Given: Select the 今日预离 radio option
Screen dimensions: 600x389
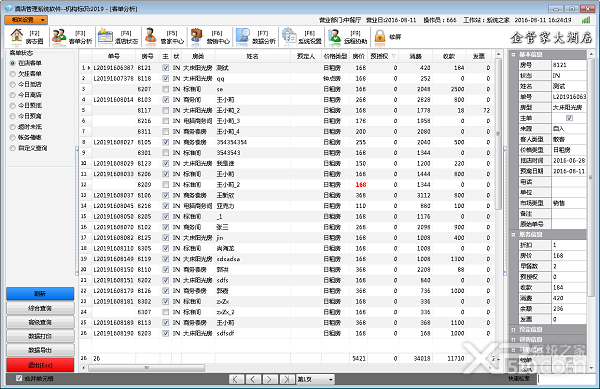Looking at the screenshot, I should 13,116.
